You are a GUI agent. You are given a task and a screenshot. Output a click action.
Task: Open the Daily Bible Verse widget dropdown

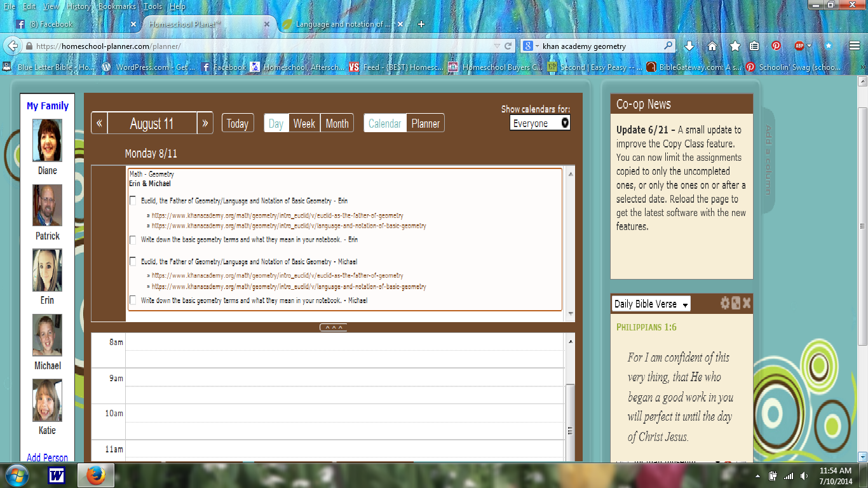point(651,304)
